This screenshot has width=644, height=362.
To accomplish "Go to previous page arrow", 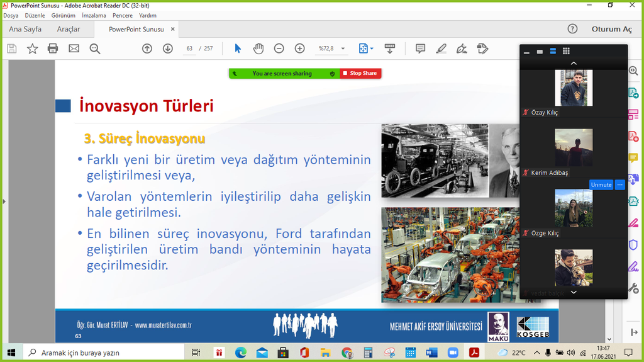I will click(147, 48).
